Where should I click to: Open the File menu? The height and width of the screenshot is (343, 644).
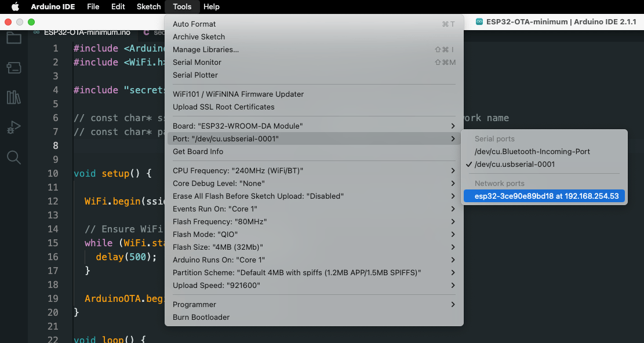(x=93, y=6)
